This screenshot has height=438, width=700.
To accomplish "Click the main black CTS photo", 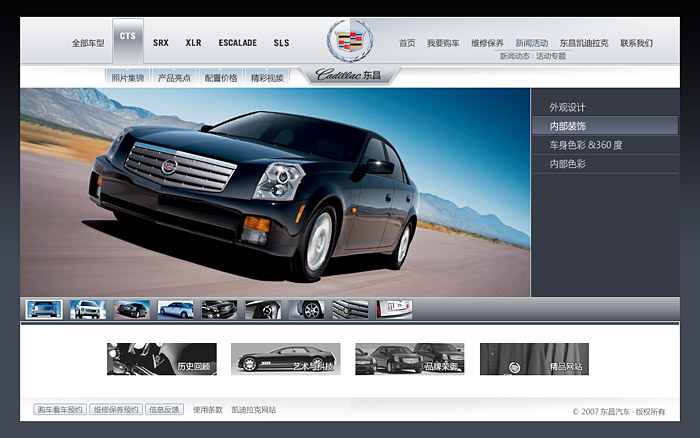I will pos(275,192).
